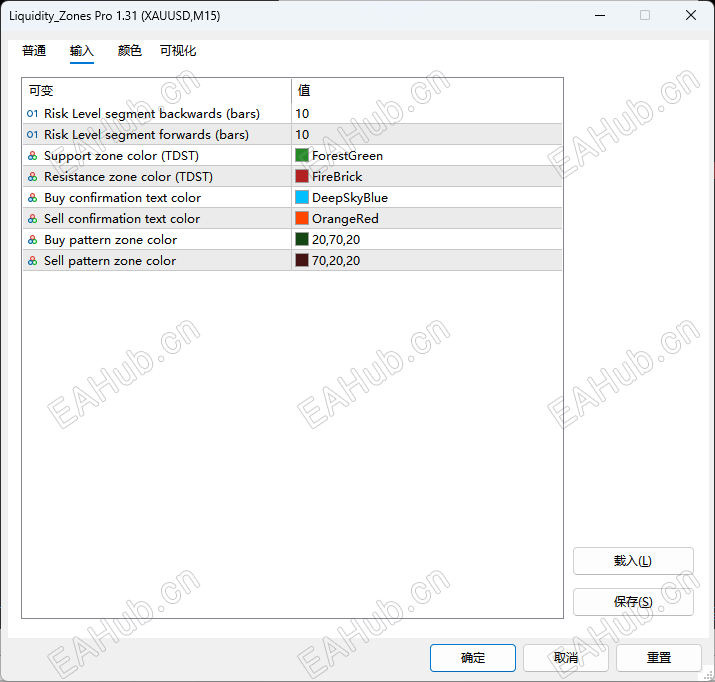Click the FireBrick color swatch
715x682 pixels.
[x=302, y=176]
